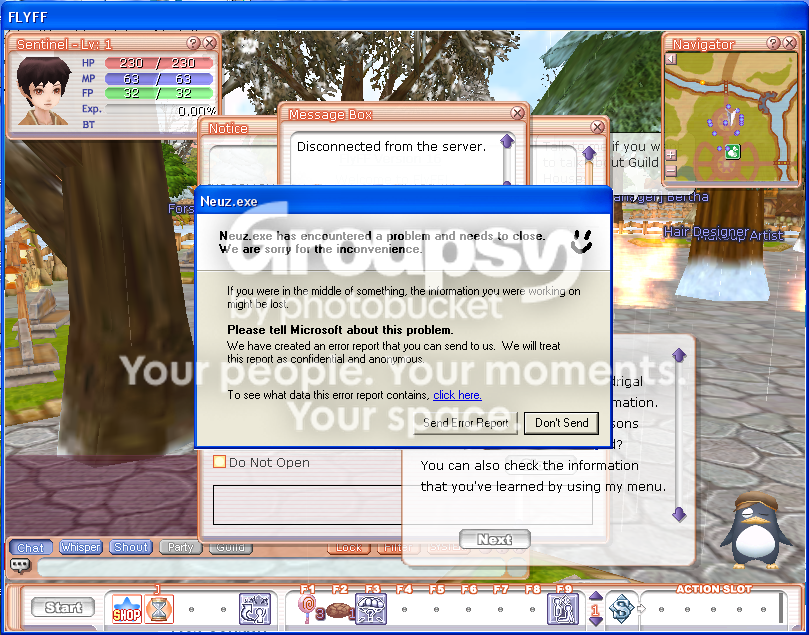Screen dimensions: 809x635
Task: Expand the Navigator left arrow button
Action: [671, 59]
